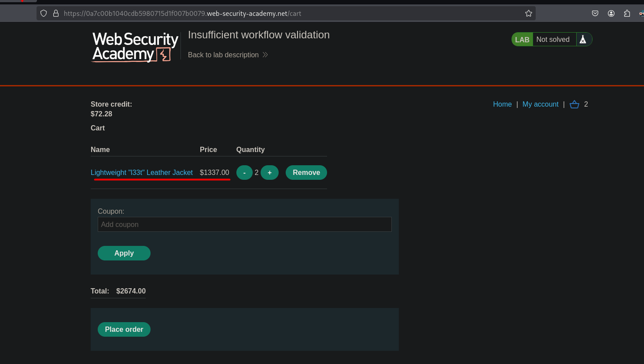
Task: Click the bookmark star in address bar
Action: pos(529,14)
